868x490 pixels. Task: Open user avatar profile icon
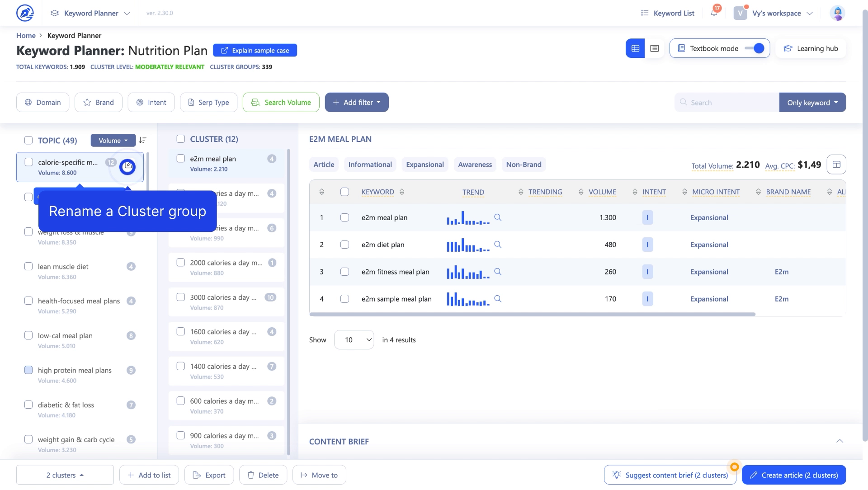point(837,13)
